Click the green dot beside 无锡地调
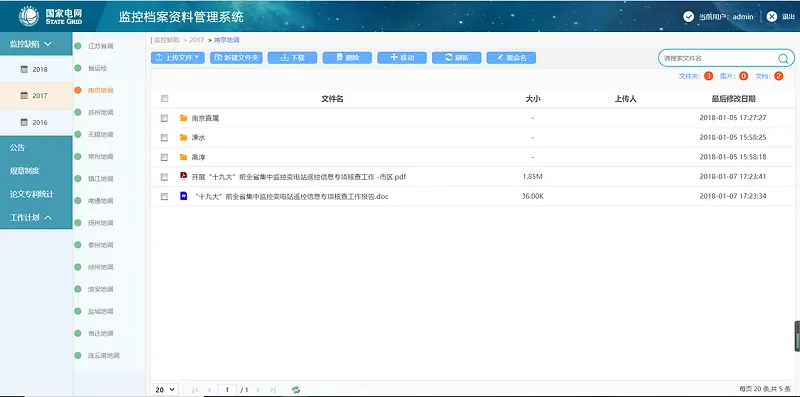Image resolution: width=800 pixels, height=397 pixels. (x=78, y=135)
